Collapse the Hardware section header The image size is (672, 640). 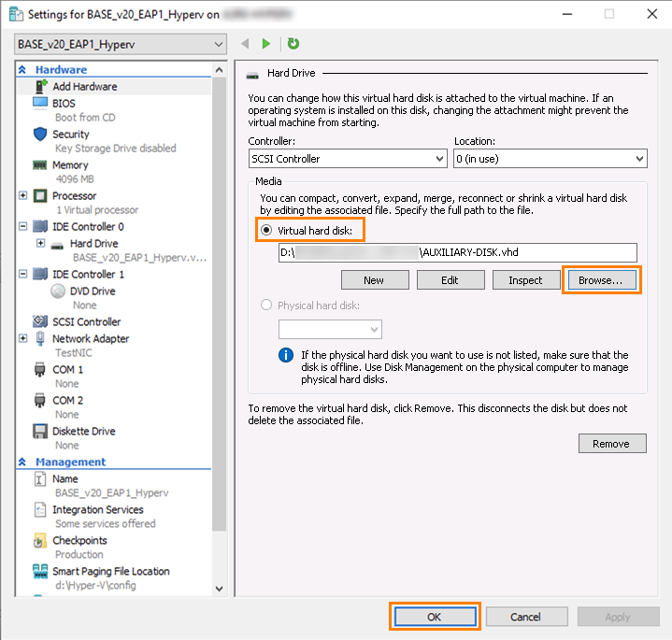(22, 70)
